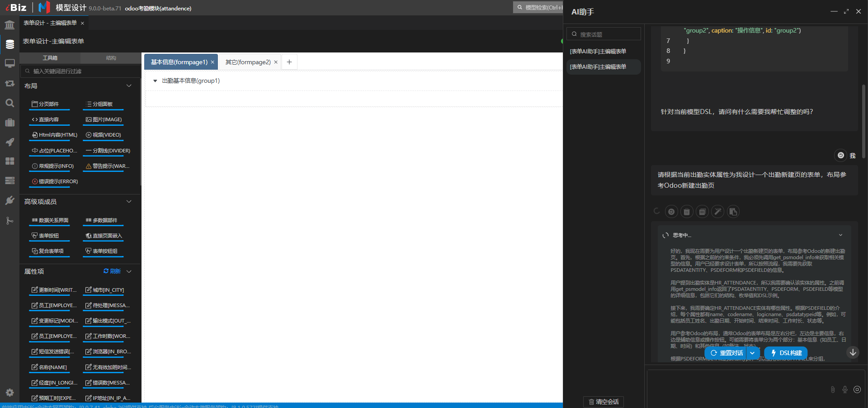Click the regenerate circular icon in AI message toolbar
The width and height of the screenshot is (868, 408).
pos(671,212)
